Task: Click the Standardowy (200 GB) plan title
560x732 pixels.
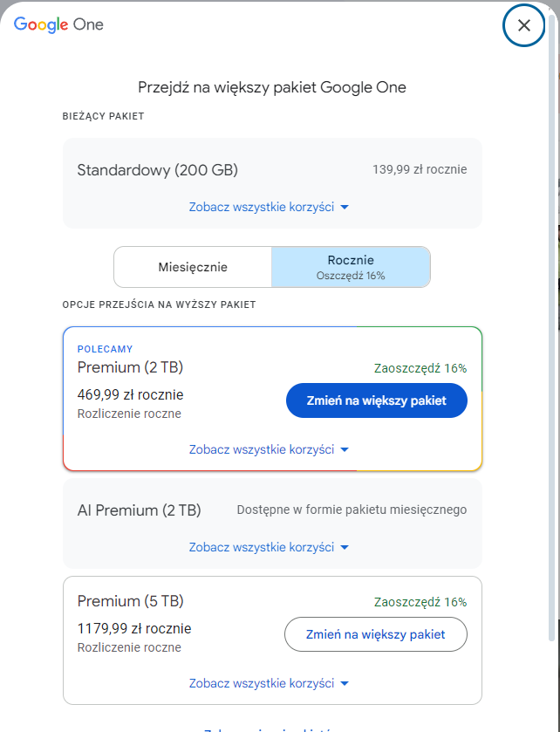Action: [158, 170]
